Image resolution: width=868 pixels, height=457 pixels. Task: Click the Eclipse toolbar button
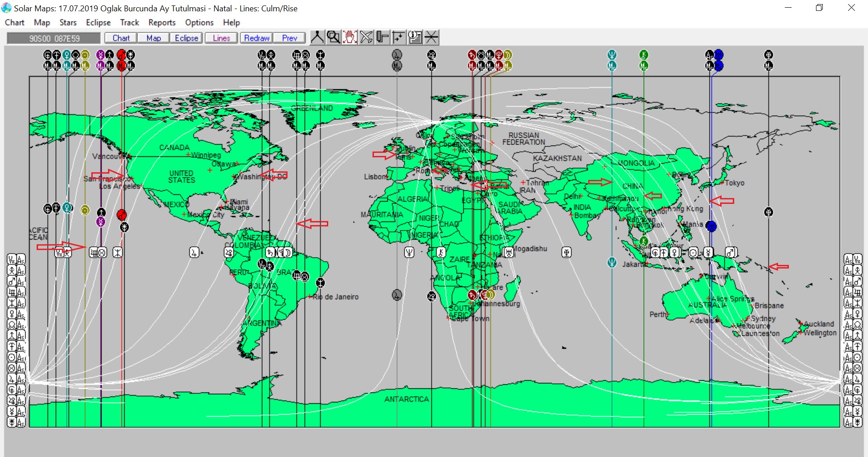pos(186,38)
